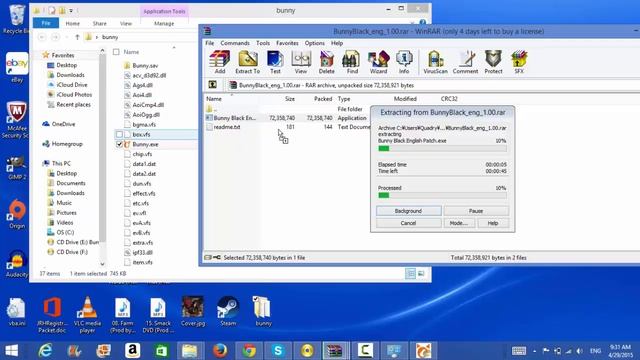Viewport: 640px width, 360px height.
Task: Sort WinRAR list by Packed column
Action: click(322, 99)
